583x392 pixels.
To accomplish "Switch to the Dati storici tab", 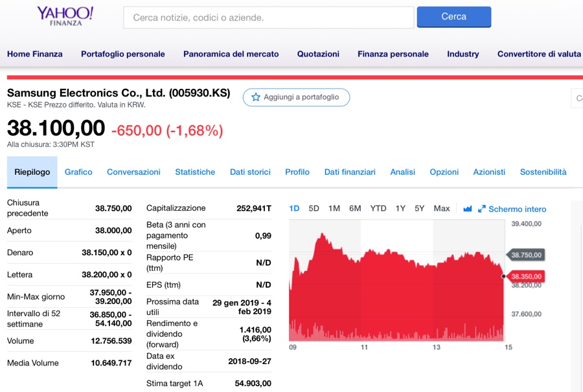I will (250, 172).
